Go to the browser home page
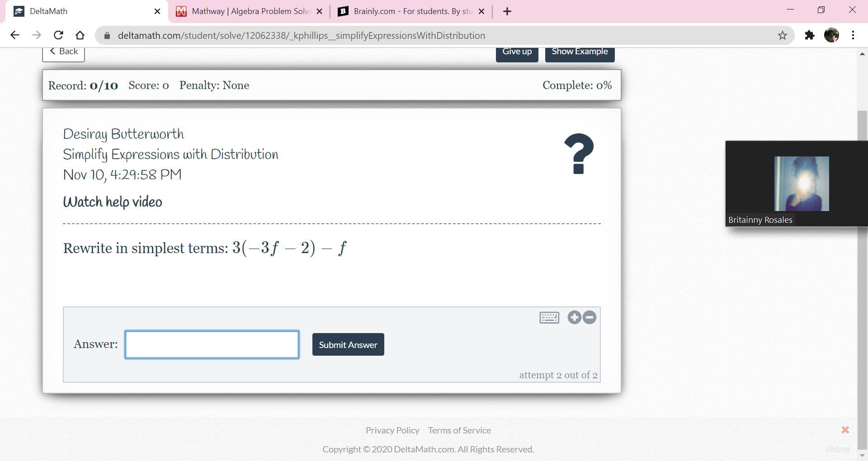This screenshot has height=461, width=868. [80, 35]
